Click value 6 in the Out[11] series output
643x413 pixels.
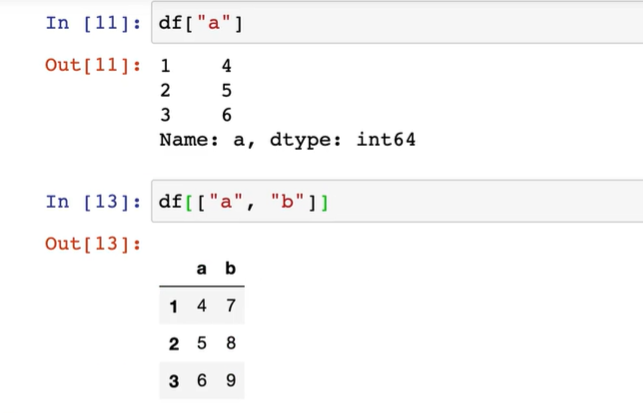click(x=227, y=115)
